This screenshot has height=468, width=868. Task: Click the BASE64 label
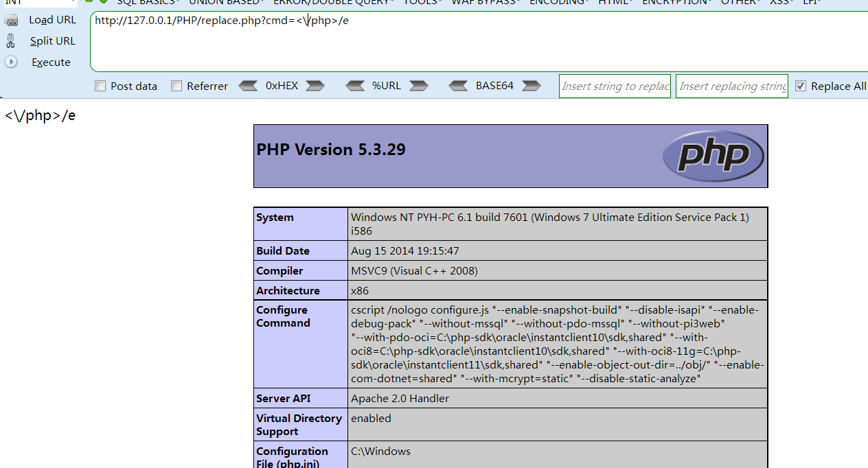click(x=494, y=86)
